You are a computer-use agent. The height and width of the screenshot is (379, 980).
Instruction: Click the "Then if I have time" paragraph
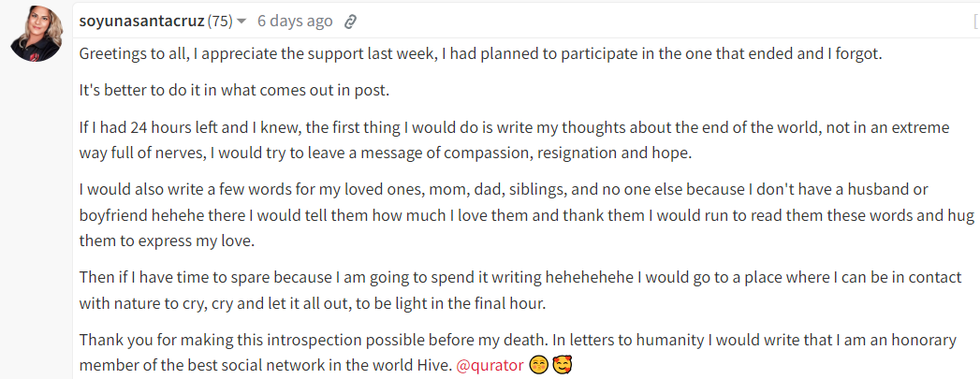[x=520, y=290]
